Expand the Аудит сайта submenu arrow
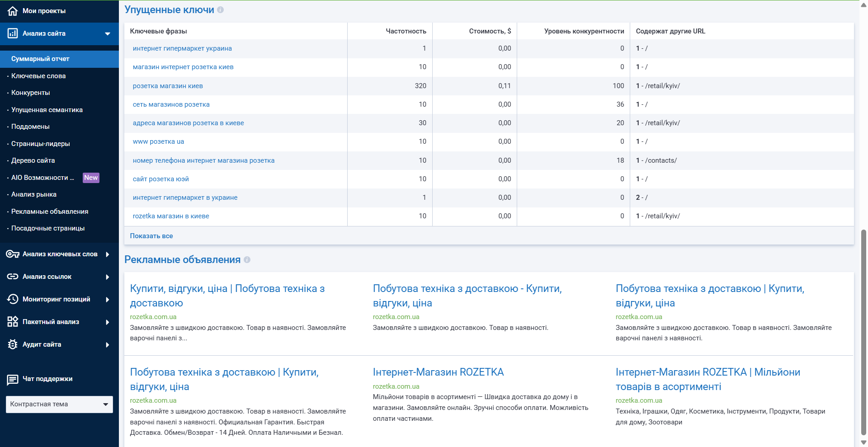The height and width of the screenshot is (447, 868). pyautogui.click(x=108, y=345)
